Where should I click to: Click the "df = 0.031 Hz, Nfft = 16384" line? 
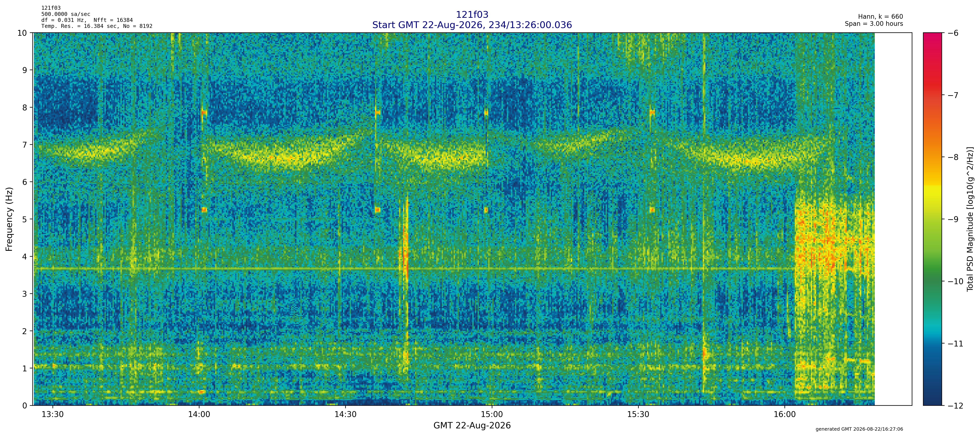(x=87, y=20)
